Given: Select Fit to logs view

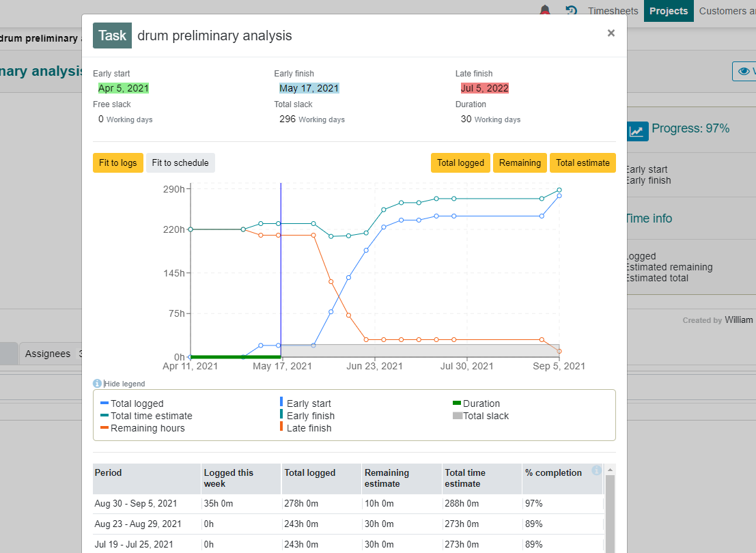Looking at the screenshot, I should tap(118, 163).
